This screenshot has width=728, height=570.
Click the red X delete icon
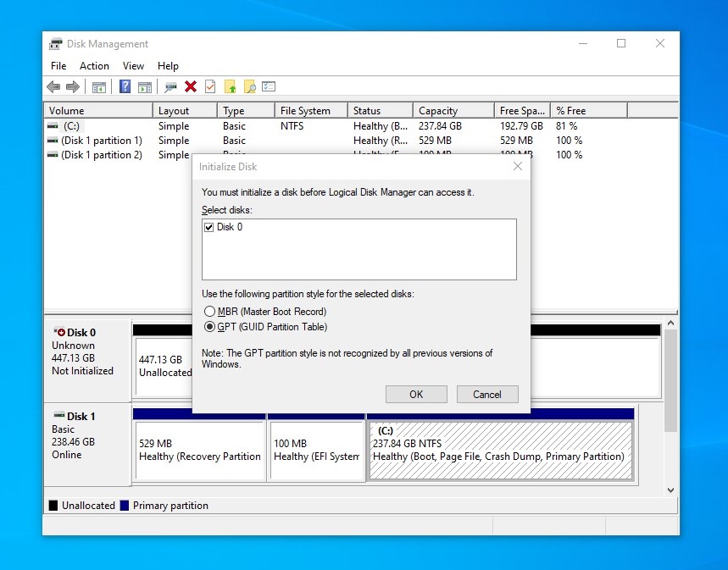[191, 86]
